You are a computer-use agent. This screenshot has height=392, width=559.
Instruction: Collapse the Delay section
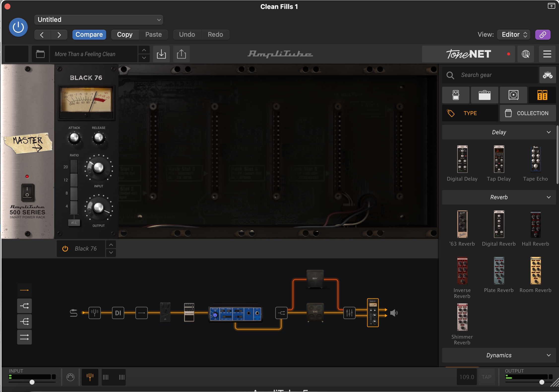coord(499,132)
